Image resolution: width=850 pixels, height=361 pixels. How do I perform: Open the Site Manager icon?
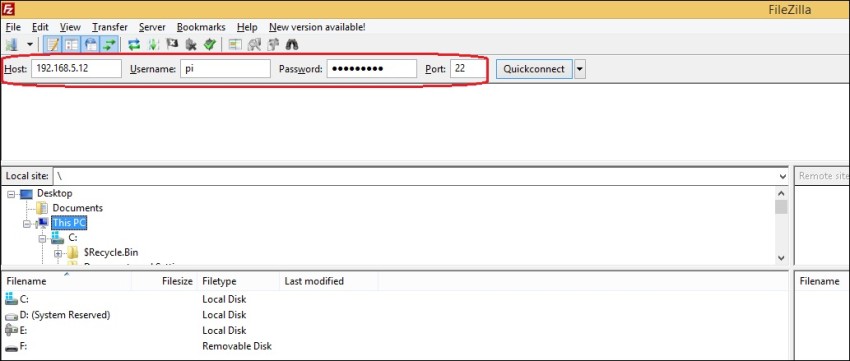[11, 44]
